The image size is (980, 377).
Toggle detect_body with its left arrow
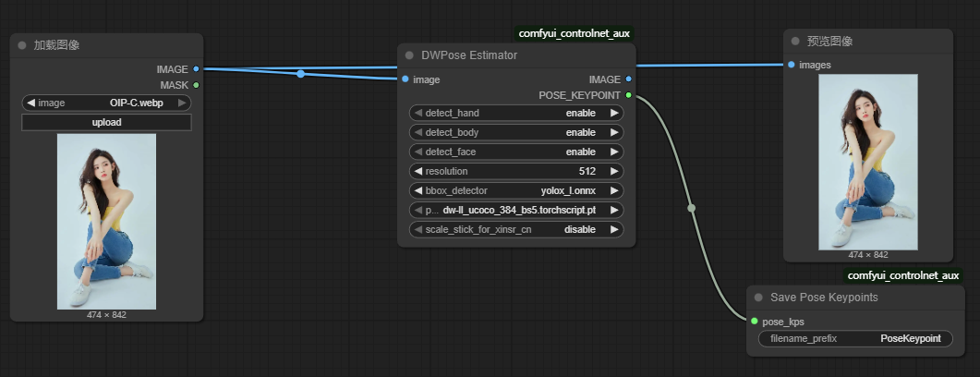click(x=417, y=132)
